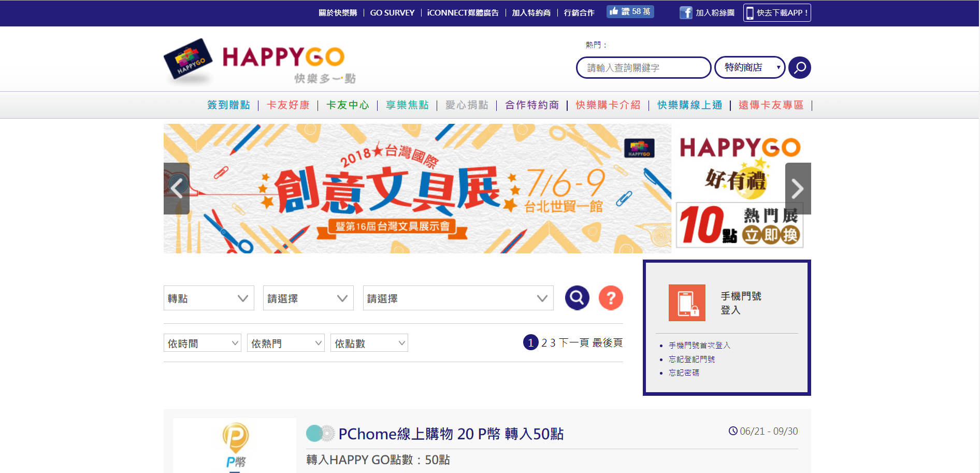Open the 享樂焦點 menu
Viewport: 980px width, 473px height.
pyautogui.click(x=407, y=105)
